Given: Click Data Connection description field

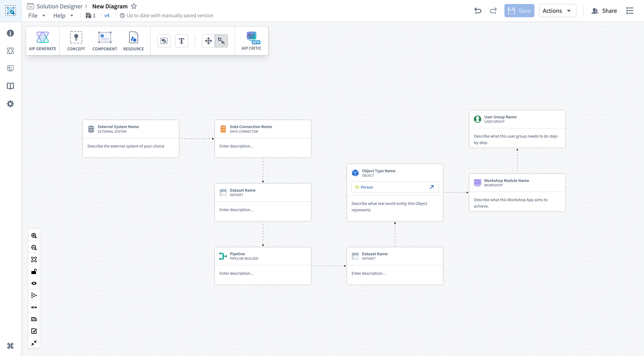Looking at the screenshot, I should (263, 146).
